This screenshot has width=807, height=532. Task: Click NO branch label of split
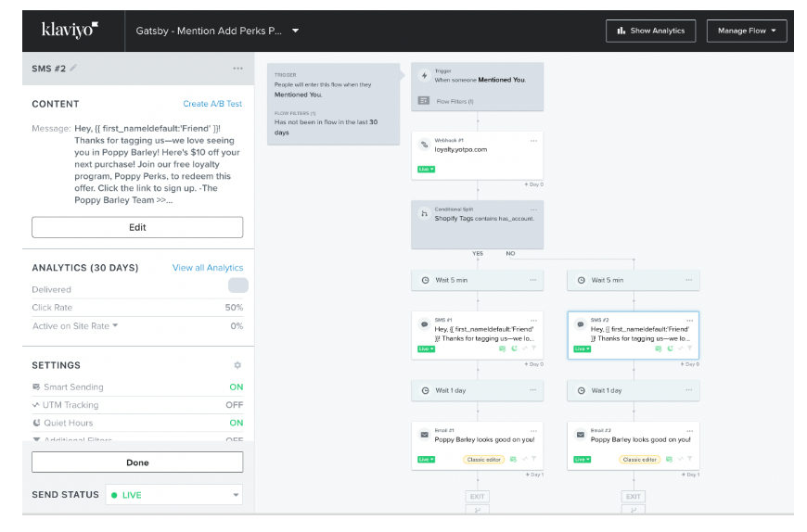point(510,253)
